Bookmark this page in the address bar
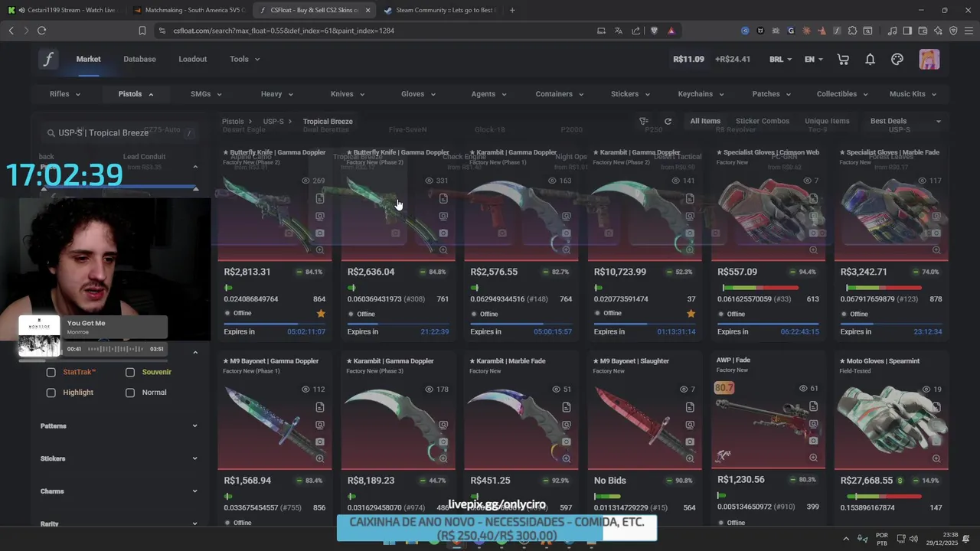 (142, 31)
